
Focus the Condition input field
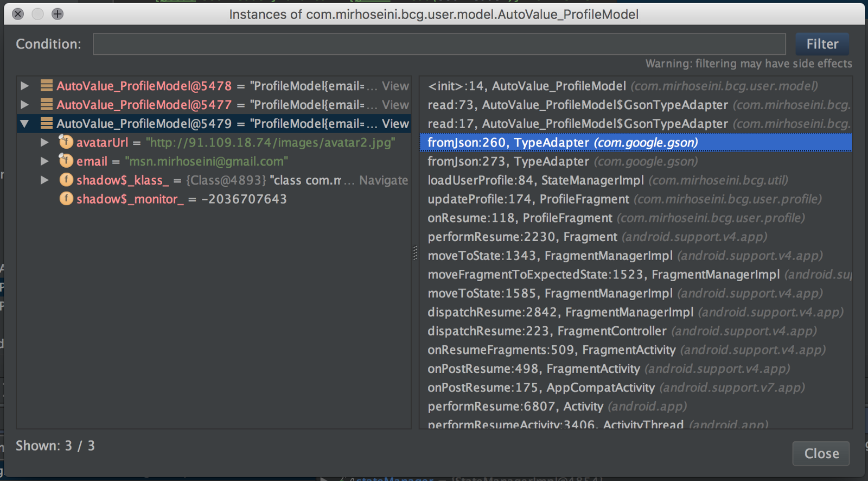point(439,44)
